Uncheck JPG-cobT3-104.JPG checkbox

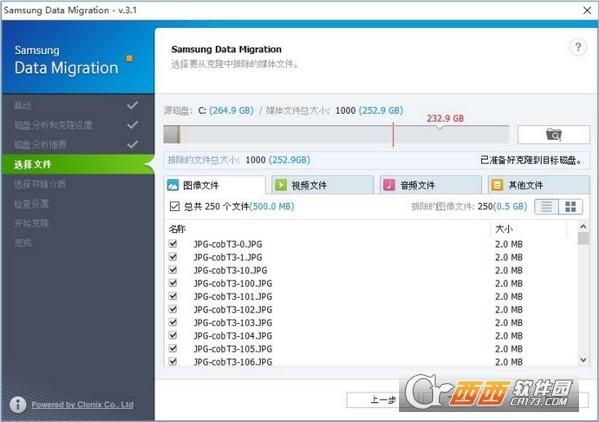pos(173,335)
